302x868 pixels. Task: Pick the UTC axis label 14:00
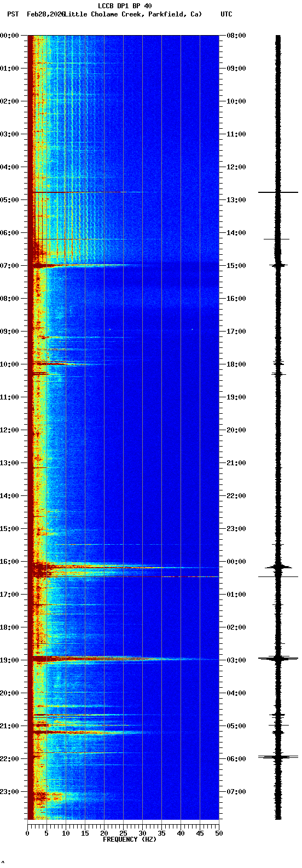click(x=236, y=233)
